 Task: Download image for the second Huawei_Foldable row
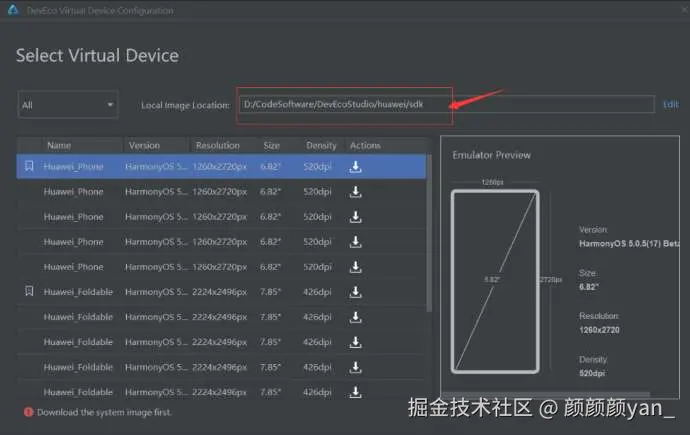point(356,317)
